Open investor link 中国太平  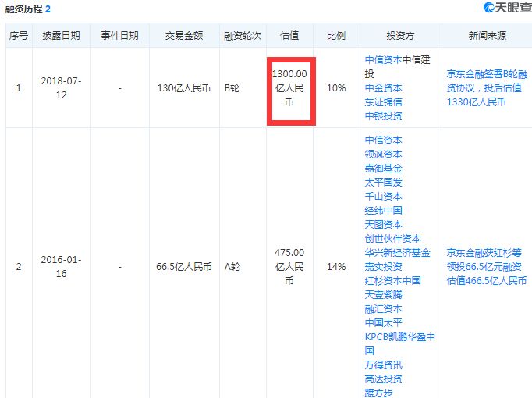(383, 322)
